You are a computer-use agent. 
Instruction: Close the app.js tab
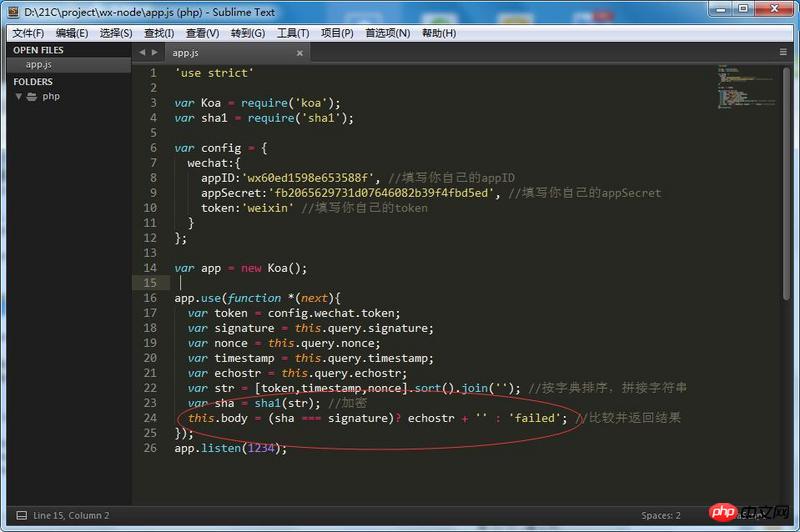[299, 53]
